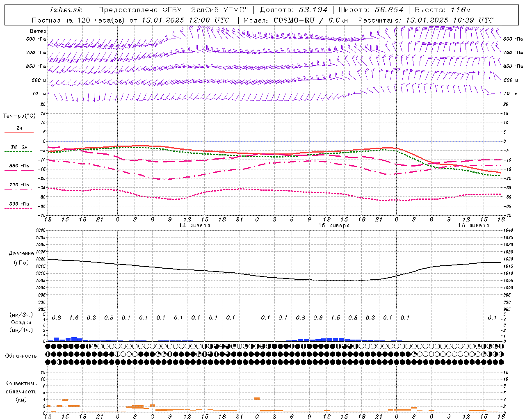Click the Давление panel label
Image resolution: width=525 pixels, height=420 pixels.
pos(21,253)
